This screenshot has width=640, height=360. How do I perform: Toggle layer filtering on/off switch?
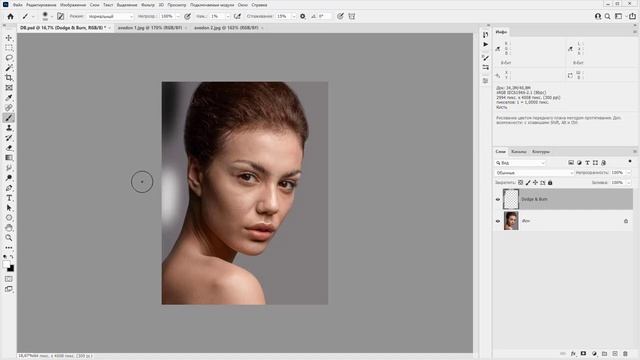[630, 162]
